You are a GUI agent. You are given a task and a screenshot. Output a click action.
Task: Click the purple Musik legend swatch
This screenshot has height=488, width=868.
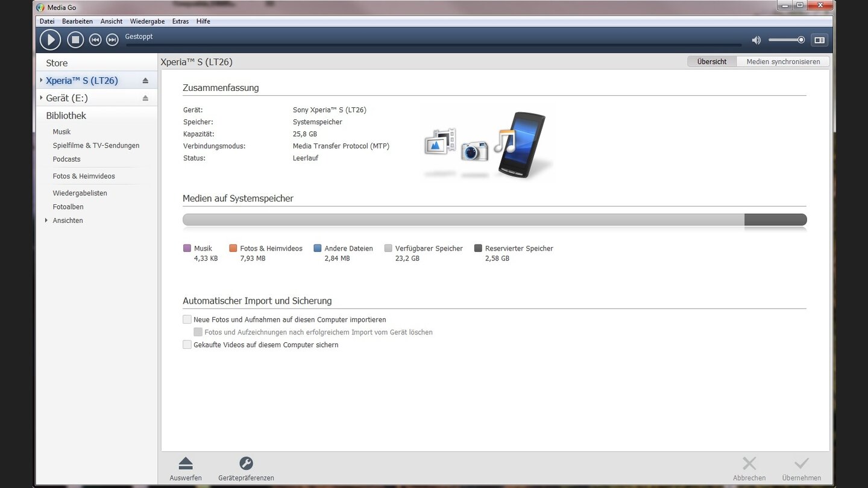tap(187, 248)
